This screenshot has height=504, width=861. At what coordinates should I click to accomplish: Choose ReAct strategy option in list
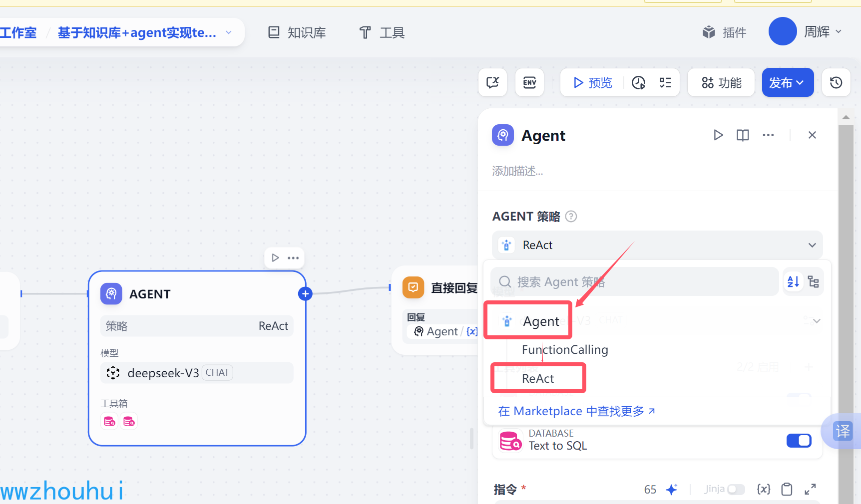point(538,379)
